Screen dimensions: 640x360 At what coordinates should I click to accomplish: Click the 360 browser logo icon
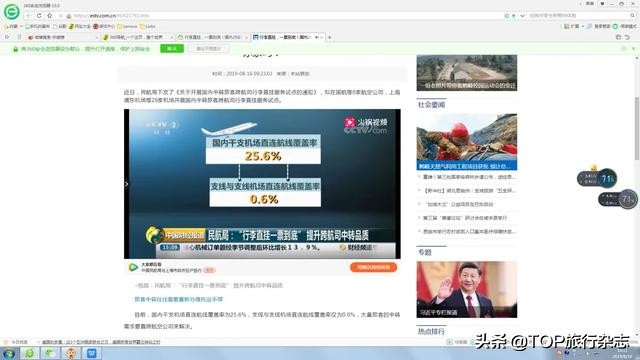(11, 11)
